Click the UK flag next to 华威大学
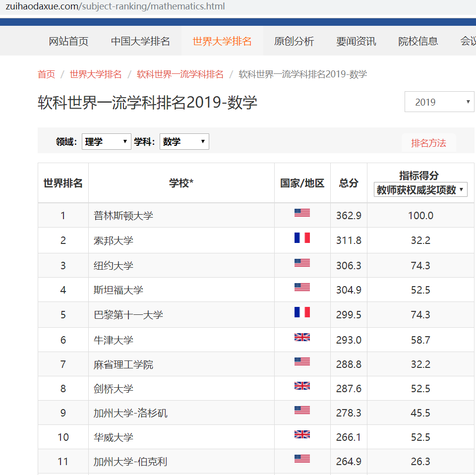The image size is (476, 475). (302, 434)
